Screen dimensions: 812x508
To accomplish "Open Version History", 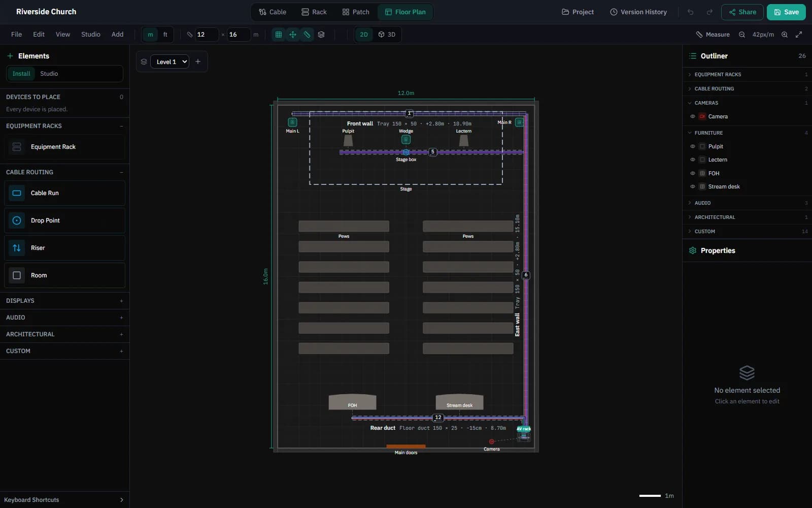I will coord(638,12).
